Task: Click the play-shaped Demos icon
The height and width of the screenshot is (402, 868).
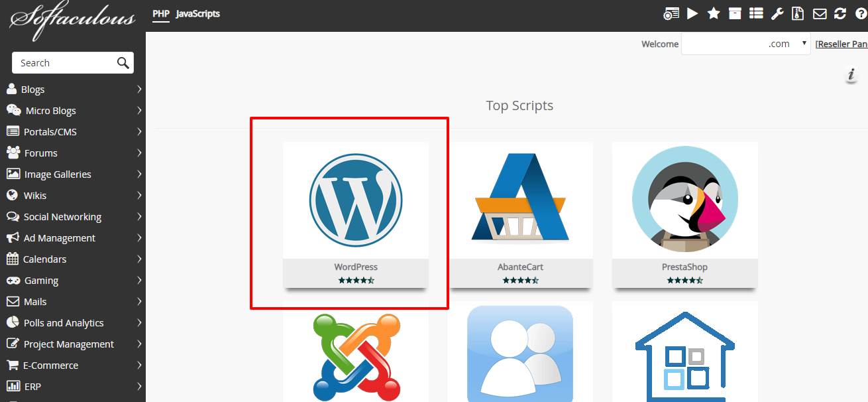Action: [692, 13]
